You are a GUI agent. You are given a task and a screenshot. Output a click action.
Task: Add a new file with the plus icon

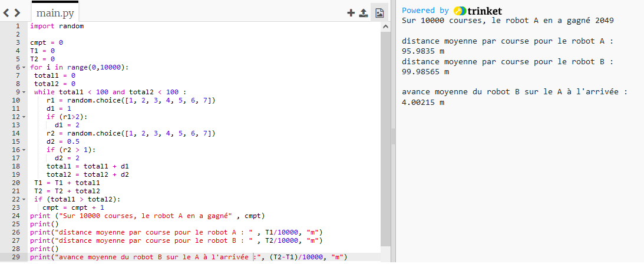pyautogui.click(x=351, y=12)
